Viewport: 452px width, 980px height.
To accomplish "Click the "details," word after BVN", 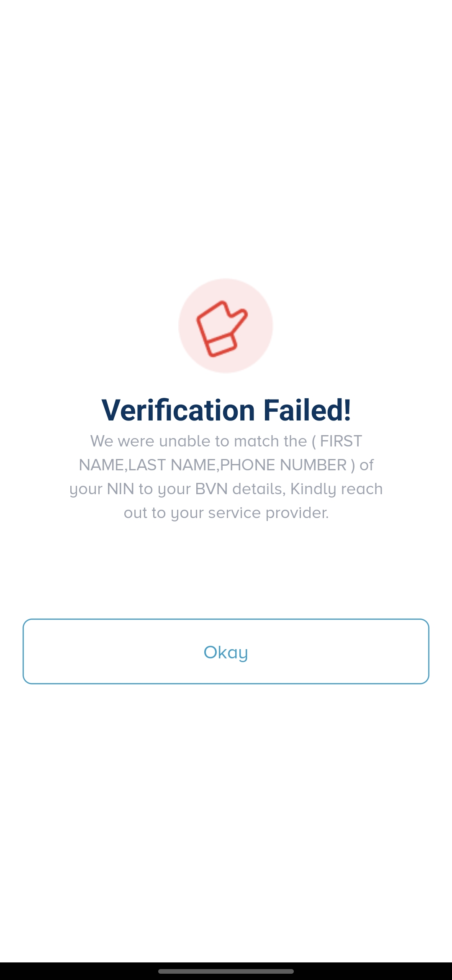I will coord(259,489).
